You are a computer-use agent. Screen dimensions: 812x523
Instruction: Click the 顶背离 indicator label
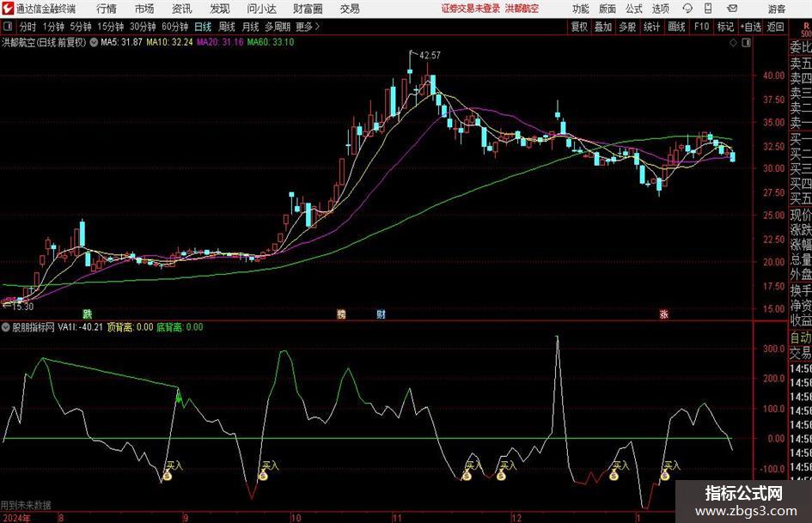click(130, 327)
